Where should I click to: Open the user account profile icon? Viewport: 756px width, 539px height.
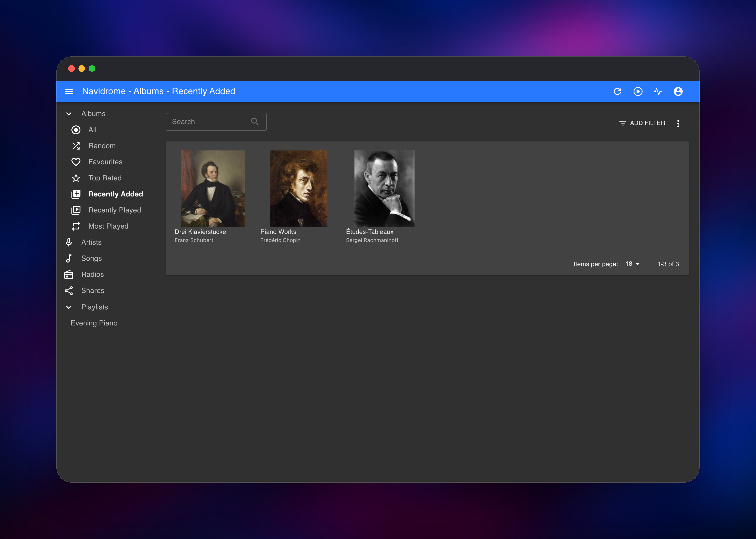pos(678,91)
